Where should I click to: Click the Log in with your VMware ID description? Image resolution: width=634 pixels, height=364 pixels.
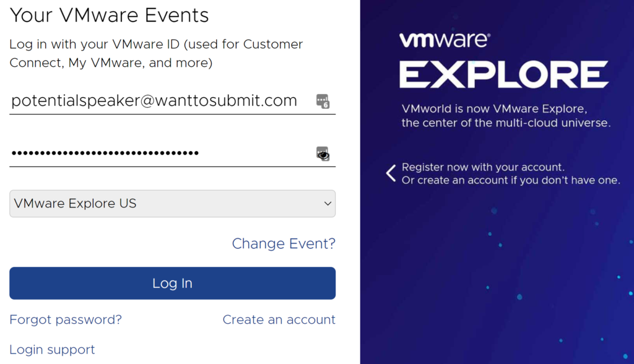coord(156,53)
